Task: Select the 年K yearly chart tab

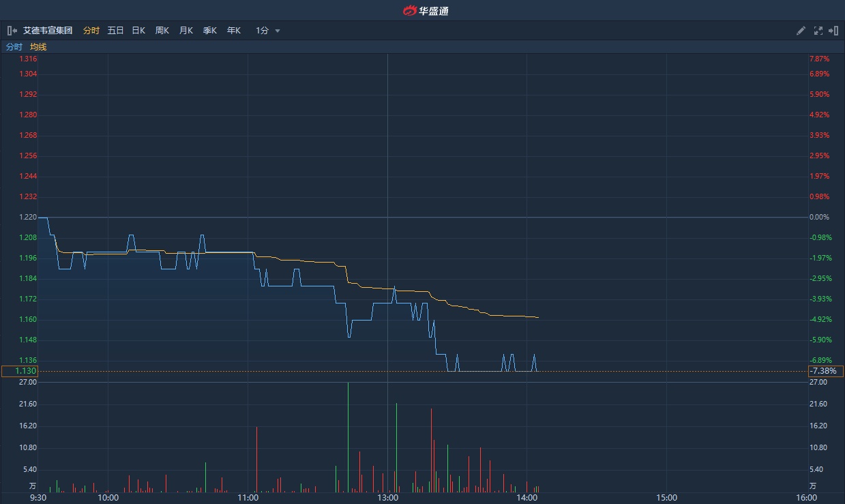Action: (x=234, y=31)
